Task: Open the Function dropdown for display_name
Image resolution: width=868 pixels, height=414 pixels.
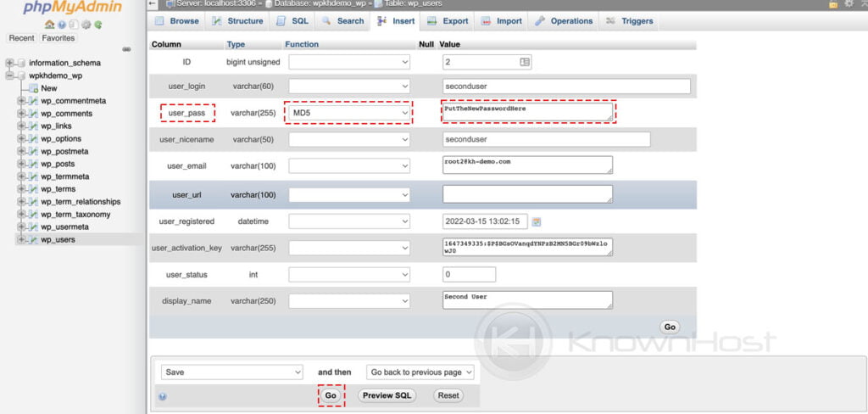Action: point(349,301)
